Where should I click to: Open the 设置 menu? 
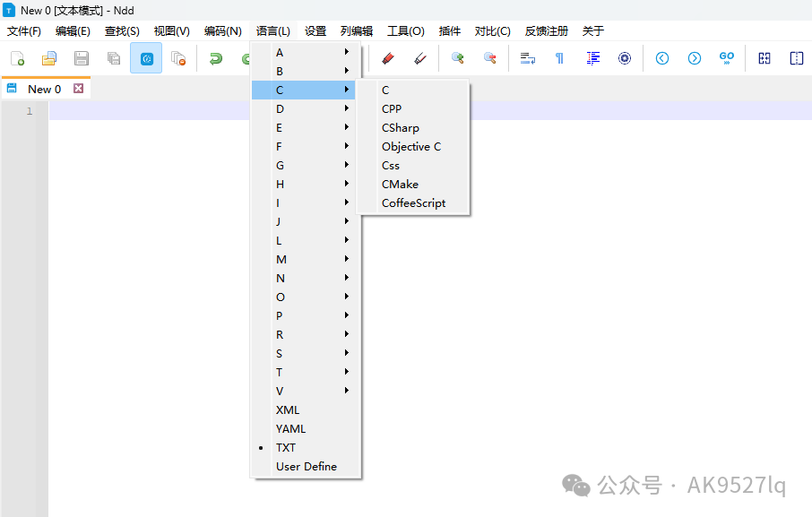[x=315, y=31]
